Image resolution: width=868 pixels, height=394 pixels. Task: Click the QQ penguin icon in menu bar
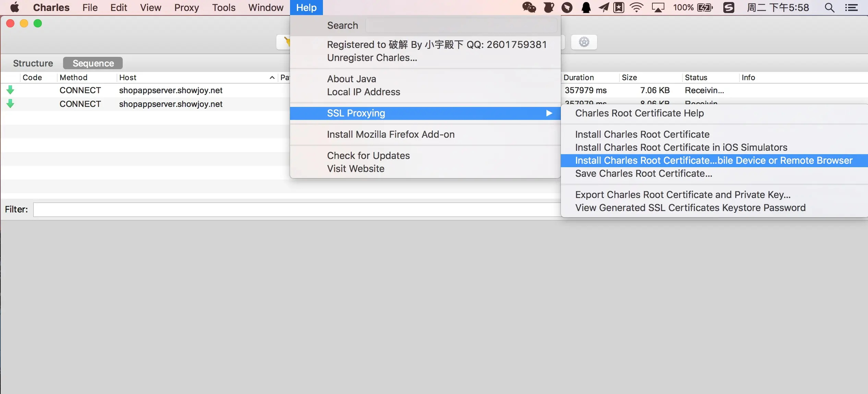pyautogui.click(x=586, y=7)
